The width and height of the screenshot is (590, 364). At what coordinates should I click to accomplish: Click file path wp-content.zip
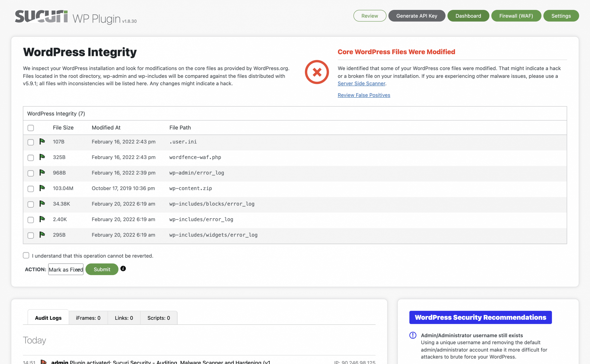[x=191, y=188]
